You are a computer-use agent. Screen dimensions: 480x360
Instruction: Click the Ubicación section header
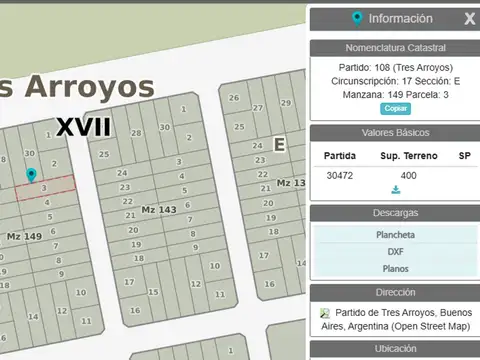[x=395, y=349]
